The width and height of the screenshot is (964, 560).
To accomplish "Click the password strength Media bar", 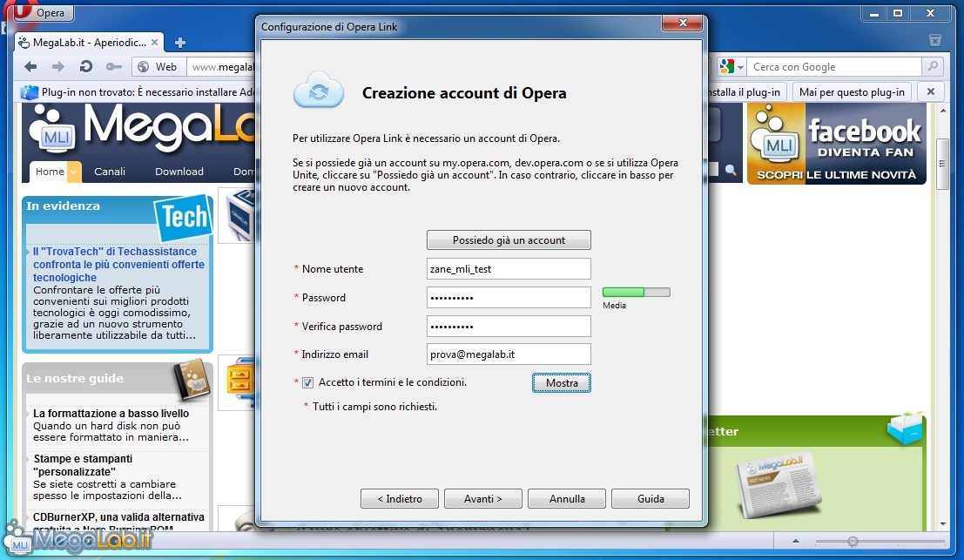I will [637, 292].
